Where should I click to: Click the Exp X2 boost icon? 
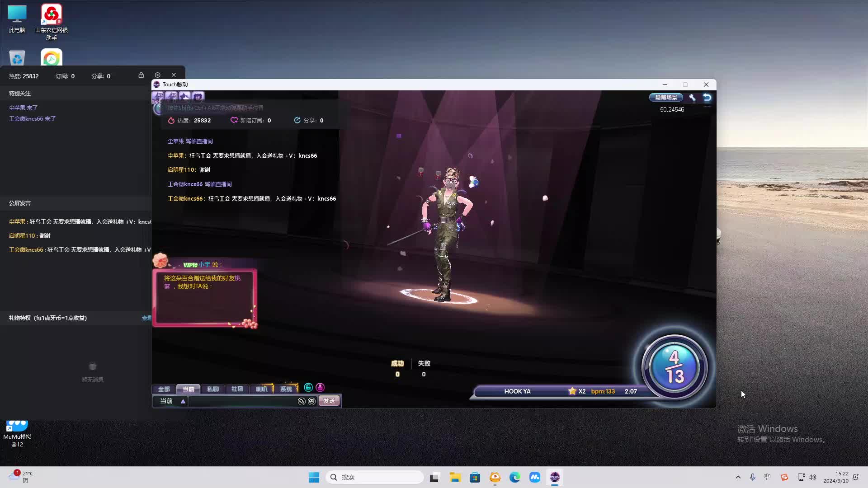click(x=157, y=97)
